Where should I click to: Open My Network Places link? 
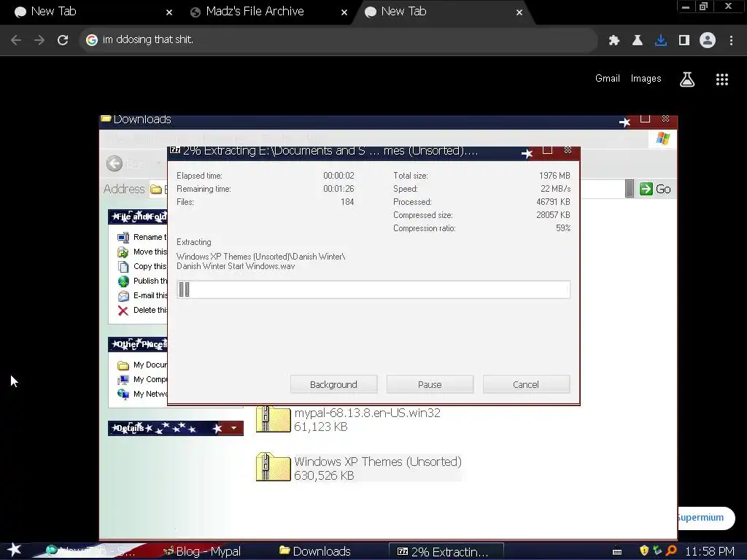coord(142,394)
